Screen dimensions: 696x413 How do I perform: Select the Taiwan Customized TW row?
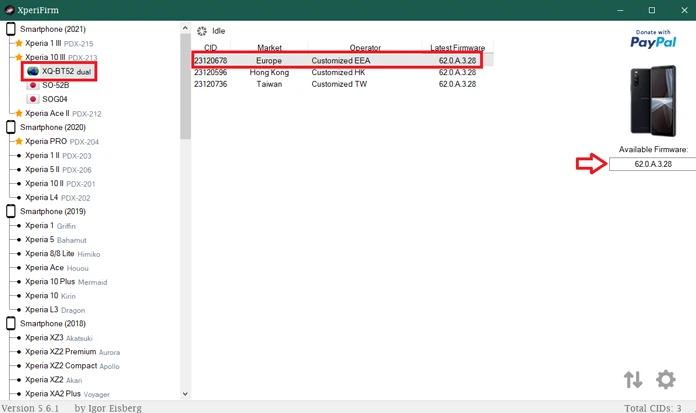pyautogui.click(x=338, y=85)
